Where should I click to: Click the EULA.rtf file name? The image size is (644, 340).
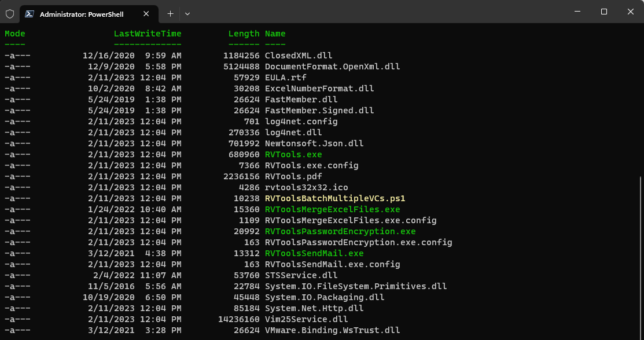coord(285,77)
